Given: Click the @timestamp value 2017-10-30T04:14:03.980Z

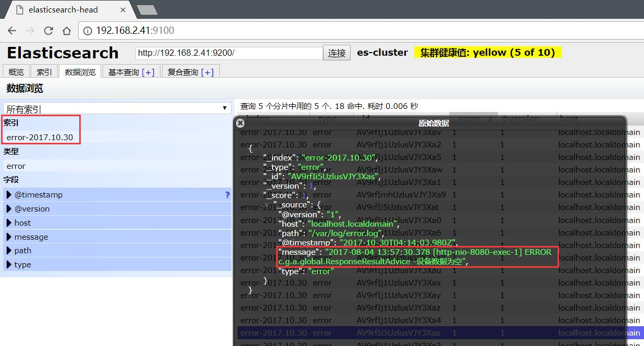Looking at the screenshot, I should tap(399, 243).
